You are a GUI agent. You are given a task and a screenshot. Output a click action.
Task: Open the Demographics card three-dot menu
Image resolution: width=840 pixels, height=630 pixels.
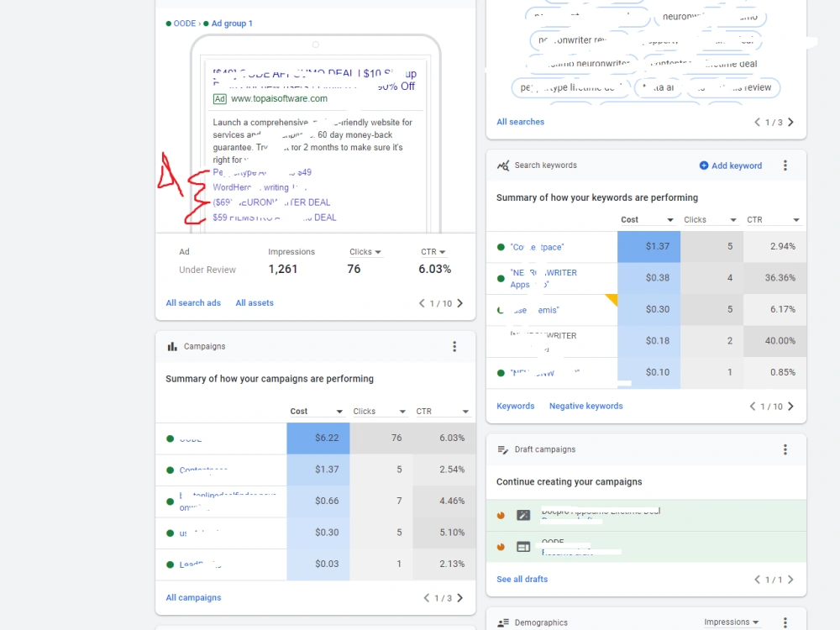point(785,622)
